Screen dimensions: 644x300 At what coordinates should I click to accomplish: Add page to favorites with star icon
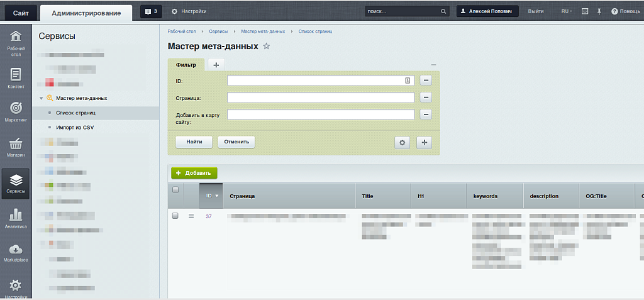click(267, 47)
